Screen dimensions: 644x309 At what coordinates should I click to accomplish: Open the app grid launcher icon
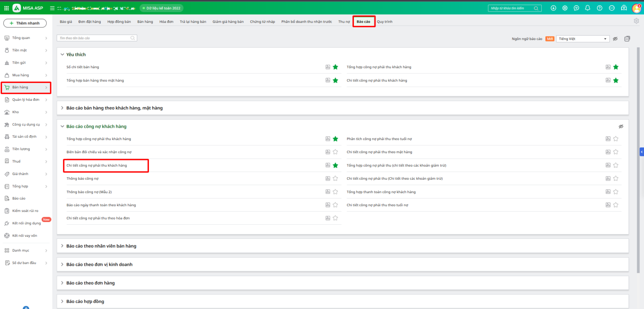(6, 8)
